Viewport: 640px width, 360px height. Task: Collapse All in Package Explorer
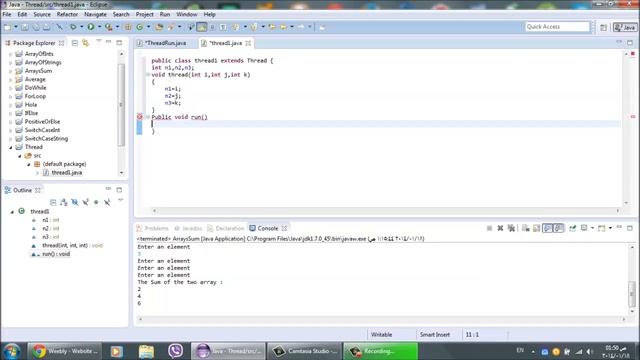point(75,42)
